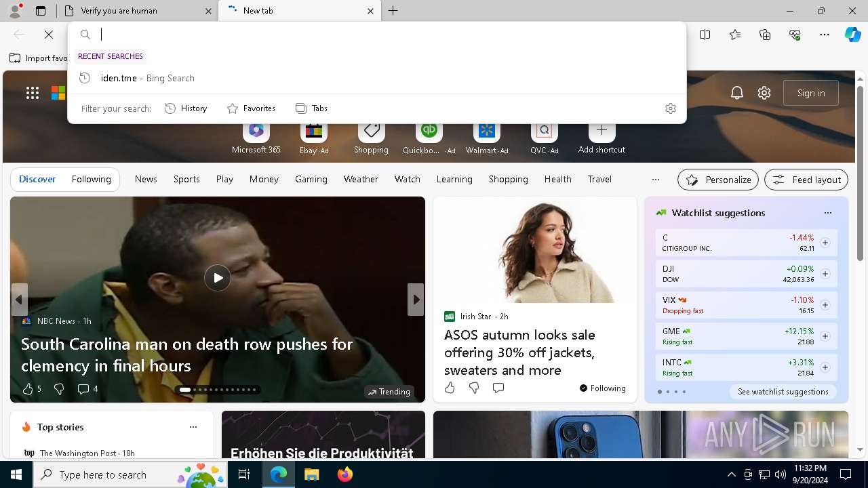Open the Sports category
Image resolution: width=868 pixels, height=488 pixels.
[x=186, y=179]
